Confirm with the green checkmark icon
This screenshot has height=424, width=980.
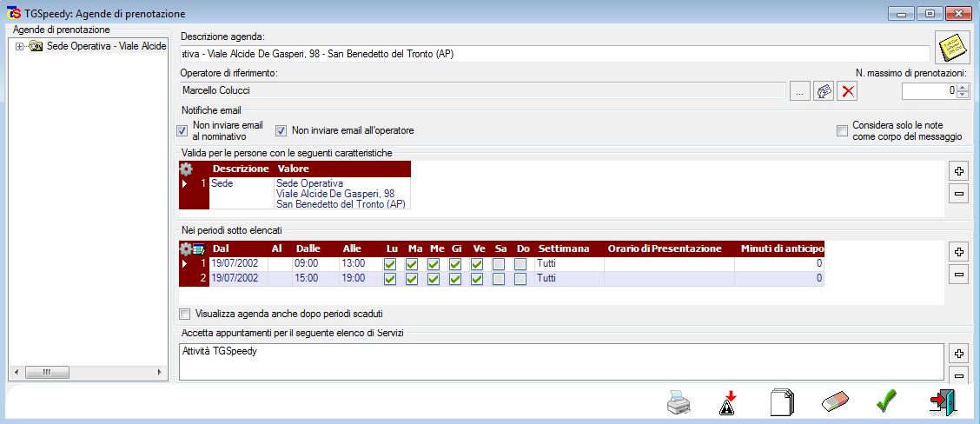click(885, 402)
